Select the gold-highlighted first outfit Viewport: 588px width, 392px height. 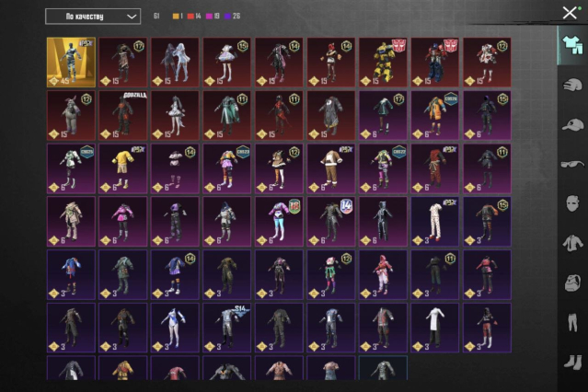[71, 62]
